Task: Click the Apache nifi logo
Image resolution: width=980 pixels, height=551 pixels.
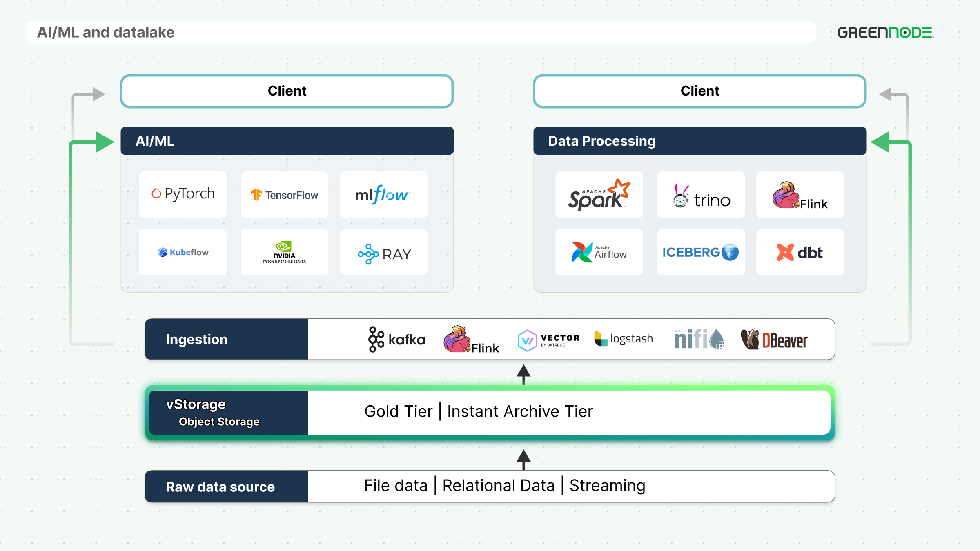Action: (x=699, y=339)
